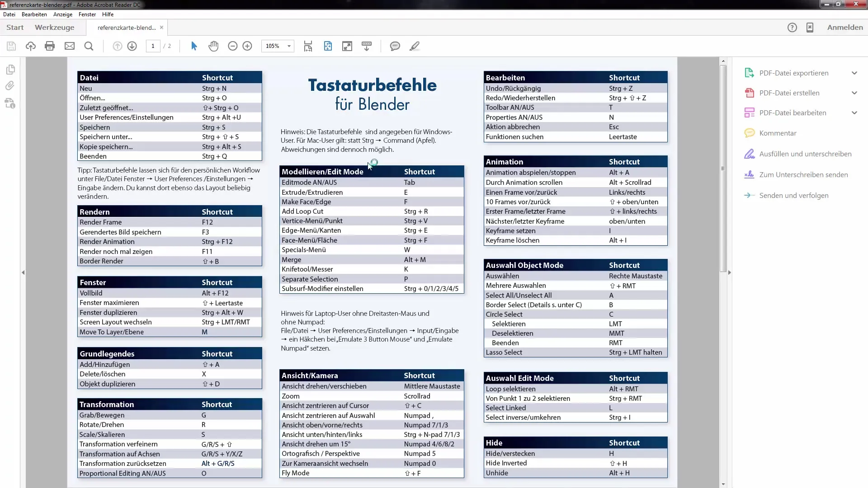Screen dimensions: 868x488
Task: Go to previous page arrow icon
Action: (118, 46)
